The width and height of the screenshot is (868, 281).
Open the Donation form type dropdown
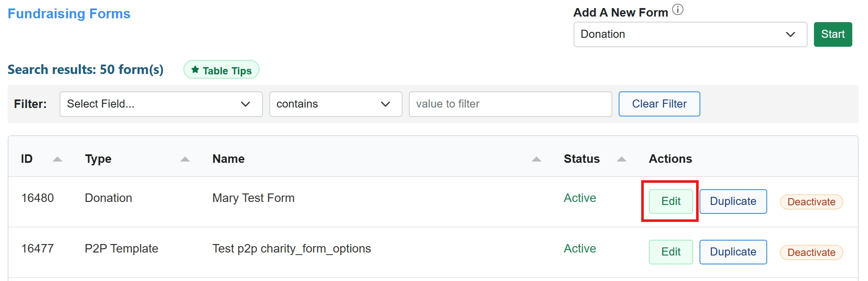pyautogui.click(x=690, y=34)
